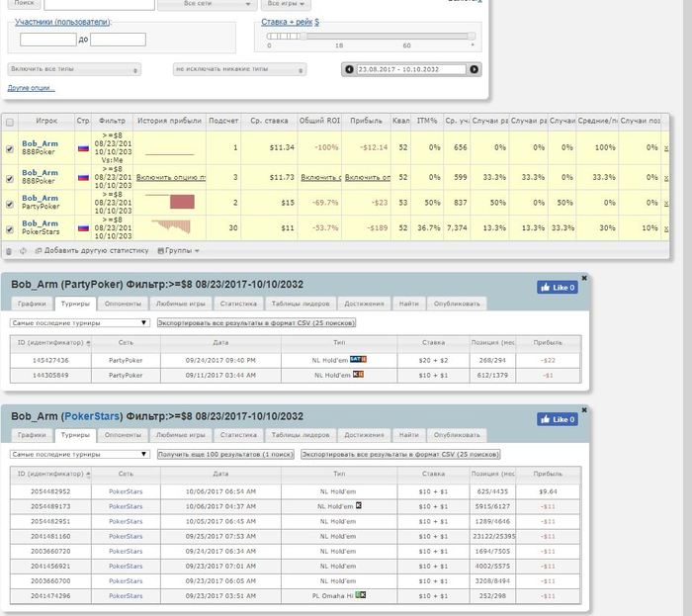This screenshot has height=616, width=692.
Task: Remove the PartyPoker row with its x icon
Action: (x=666, y=203)
